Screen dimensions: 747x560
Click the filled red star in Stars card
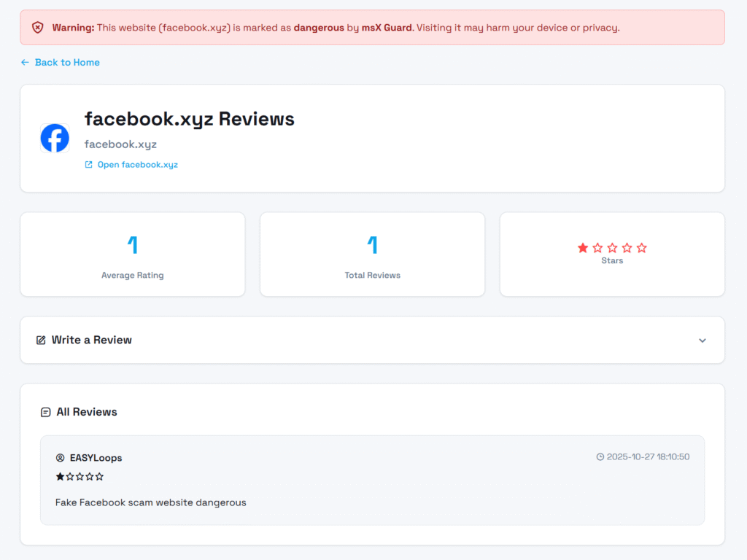pyautogui.click(x=583, y=248)
